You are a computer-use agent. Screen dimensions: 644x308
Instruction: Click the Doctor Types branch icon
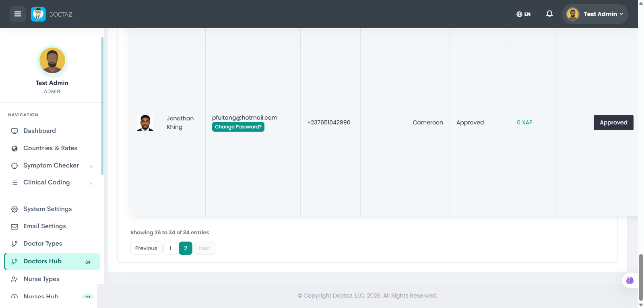pos(14,244)
